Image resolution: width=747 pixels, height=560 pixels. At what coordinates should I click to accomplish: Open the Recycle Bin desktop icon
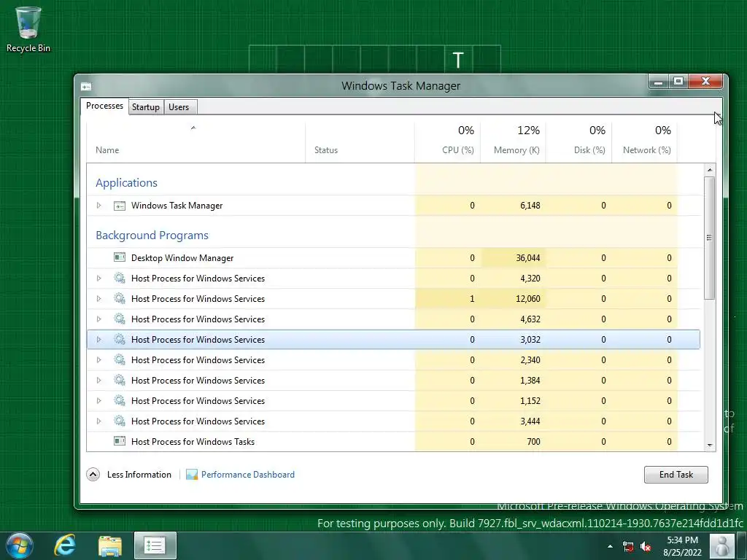pyautogui.click(x=28, y=29)
